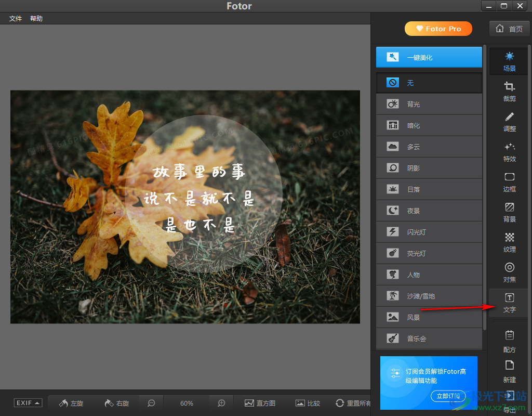
Task: Open the 对焦 (focus) tool
Action: pos(509,272)
